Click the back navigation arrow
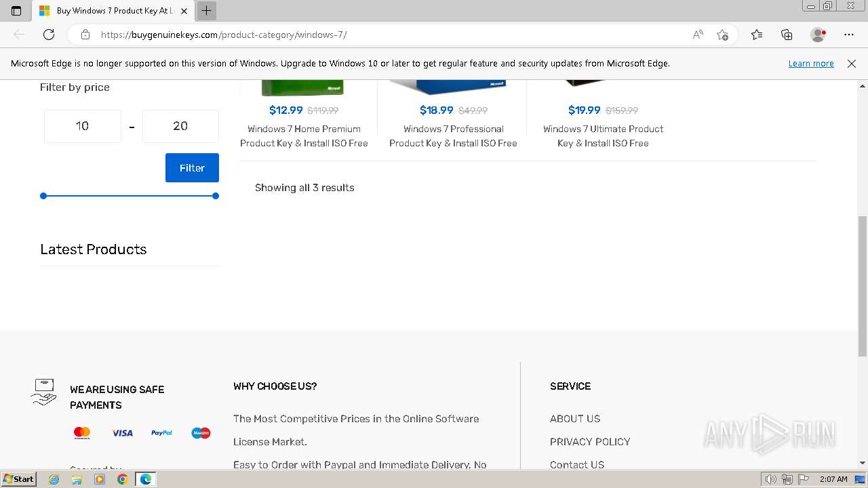This screenshot has height=488, width=868. [x=19, y=35]
